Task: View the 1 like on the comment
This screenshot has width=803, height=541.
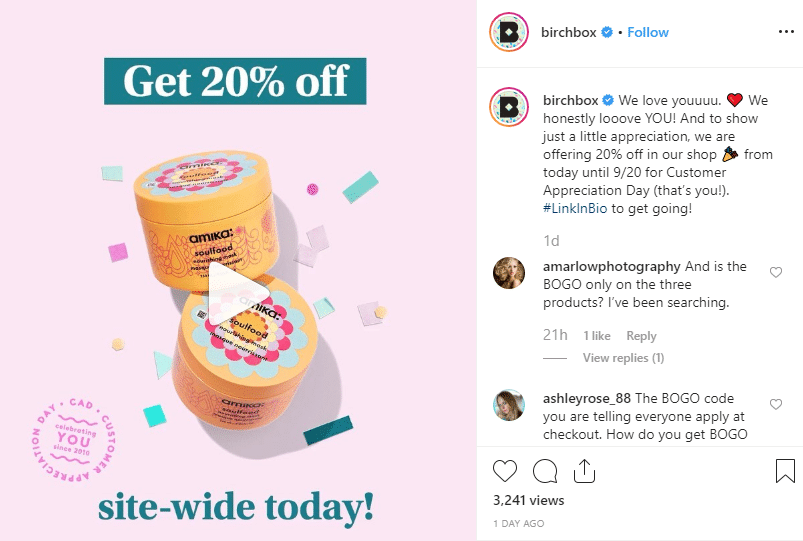Action: (597, 336)
